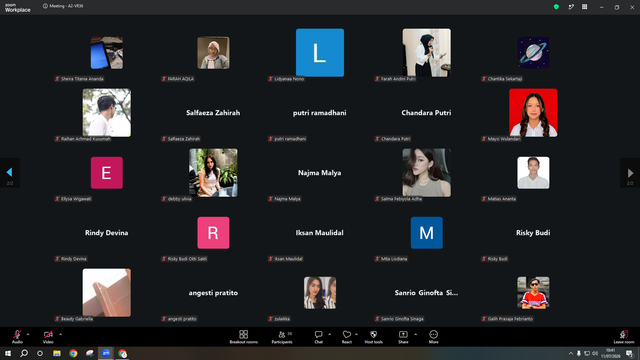The width and height of the screenshot is (640, 360).
Task: Click the Najma Malya participant name tile
Action: (x=320, y=173)
